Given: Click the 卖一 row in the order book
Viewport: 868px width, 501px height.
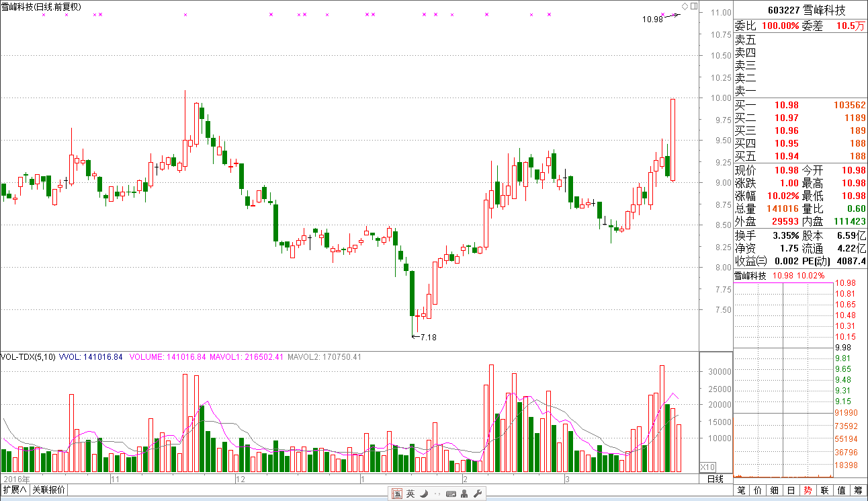Looking at the screenshot, I should click(x=800, y=91).
